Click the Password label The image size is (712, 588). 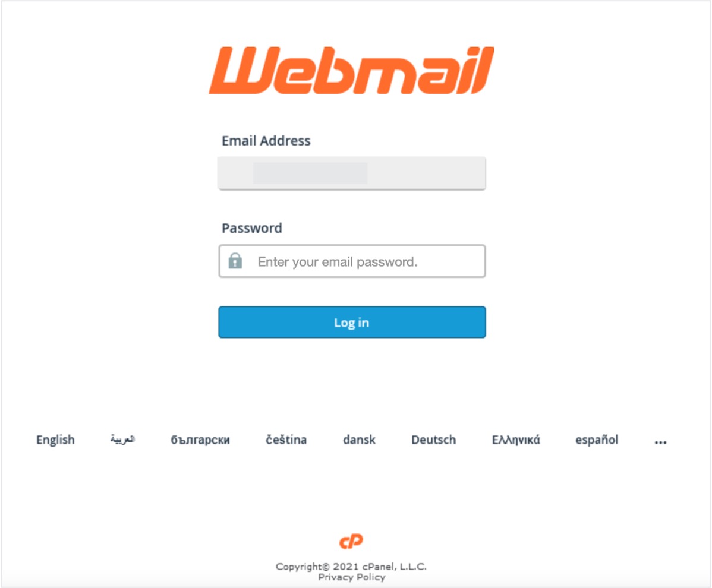tap(251, 227)
